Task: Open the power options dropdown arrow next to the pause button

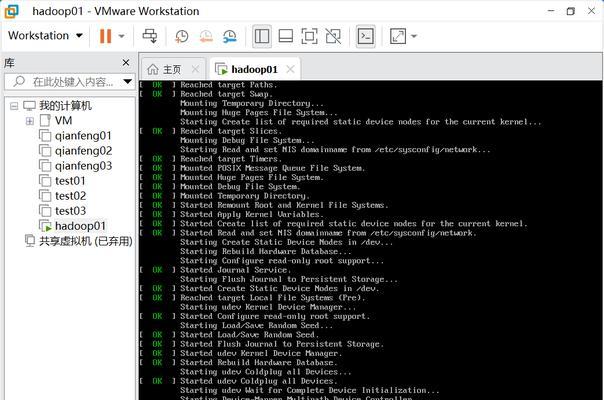Action: [121, 36]
